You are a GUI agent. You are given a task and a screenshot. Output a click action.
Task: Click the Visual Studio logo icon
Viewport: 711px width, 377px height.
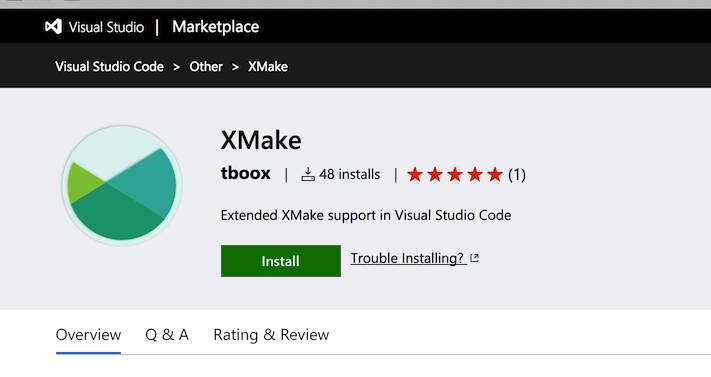pyautogui.click(x=53, y=27)
